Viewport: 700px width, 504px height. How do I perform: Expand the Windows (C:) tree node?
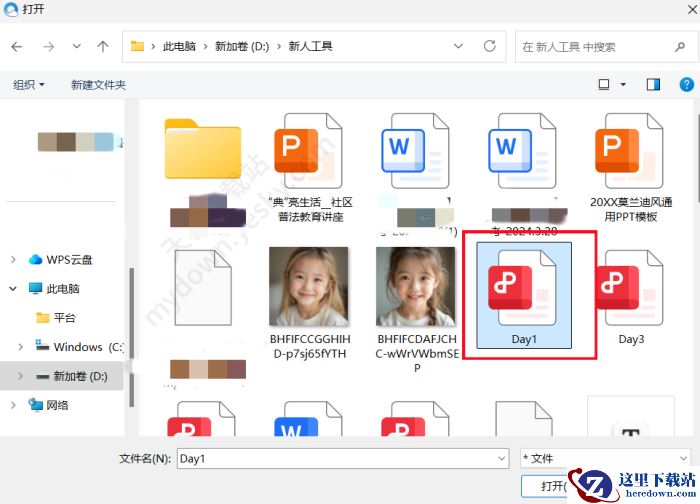click(x=20, y=347)
